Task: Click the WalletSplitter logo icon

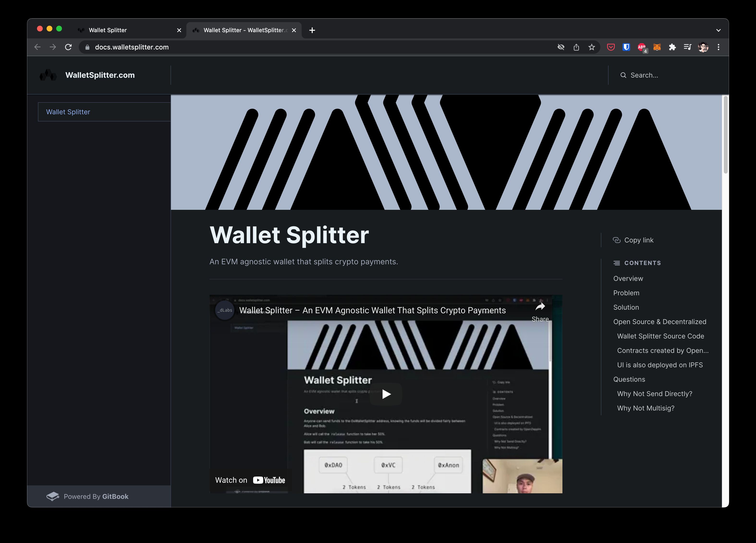Action: 48,75
